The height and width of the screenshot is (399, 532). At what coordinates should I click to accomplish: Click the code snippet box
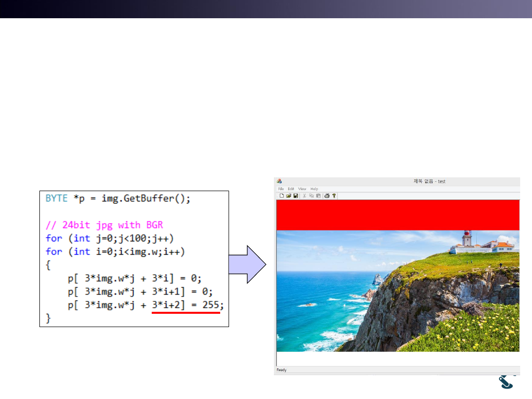tap(134, 259)
